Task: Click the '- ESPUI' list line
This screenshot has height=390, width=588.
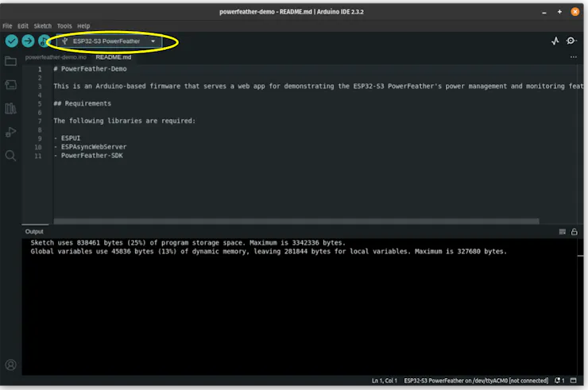Action: (x=67, y=138)
